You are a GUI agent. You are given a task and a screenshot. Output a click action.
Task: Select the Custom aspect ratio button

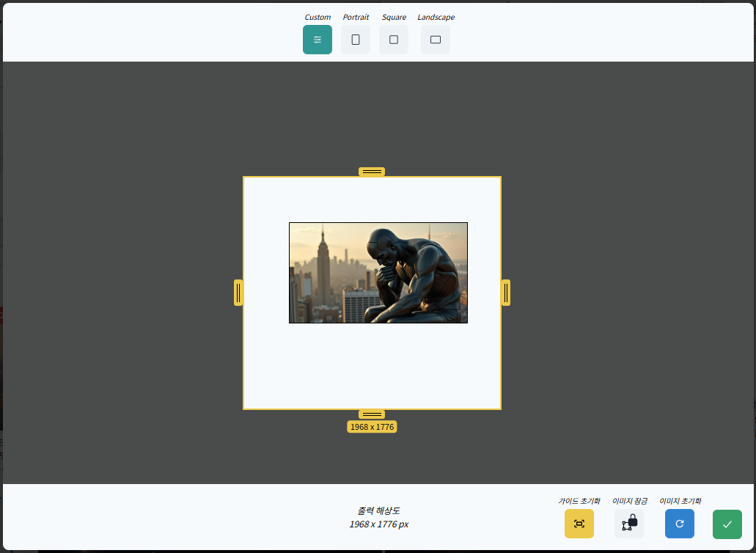317,40
